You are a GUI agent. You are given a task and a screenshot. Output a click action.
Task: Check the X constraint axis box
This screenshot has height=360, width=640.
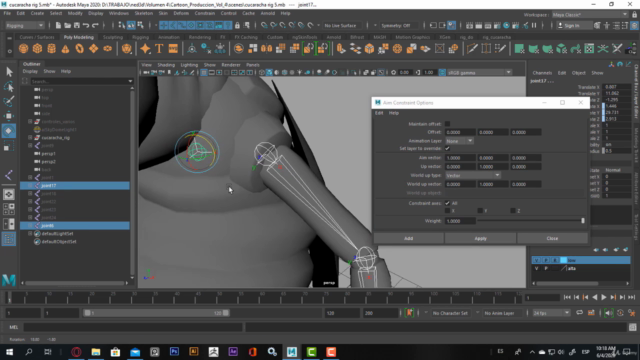pyautogui.click(x=447, y=211)
